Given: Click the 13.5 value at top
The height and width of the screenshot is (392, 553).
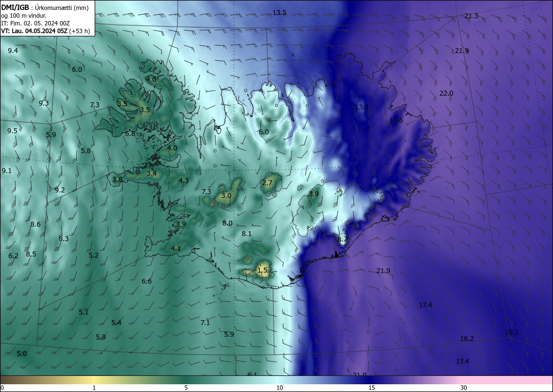Looking at the screenshot, I should (x=279, y=13).
